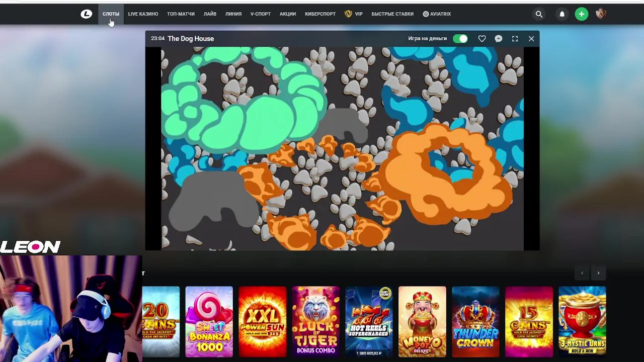Open the AVIATRIX game link
The width and height of the screenshot is (644, 362).
pos(437,14)
